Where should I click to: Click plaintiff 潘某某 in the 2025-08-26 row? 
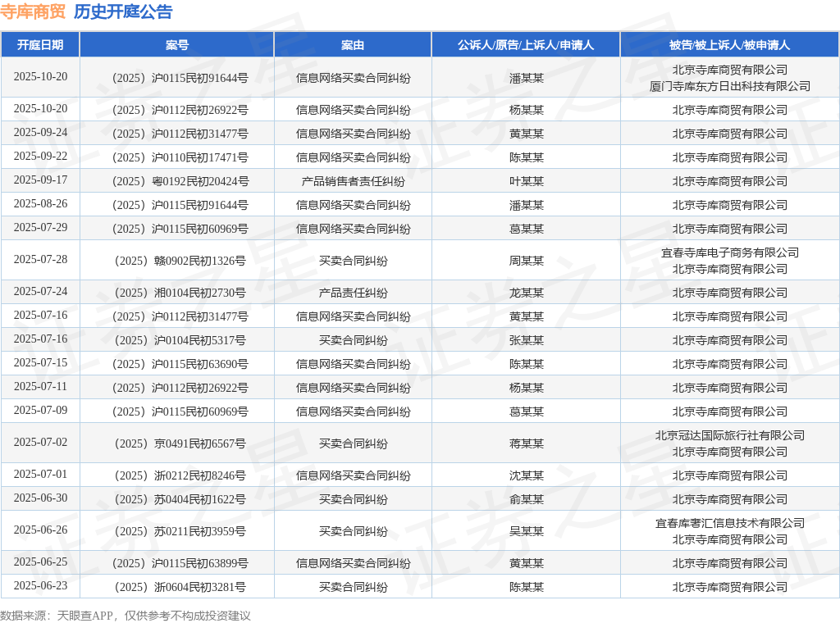[x=526, y=205]
